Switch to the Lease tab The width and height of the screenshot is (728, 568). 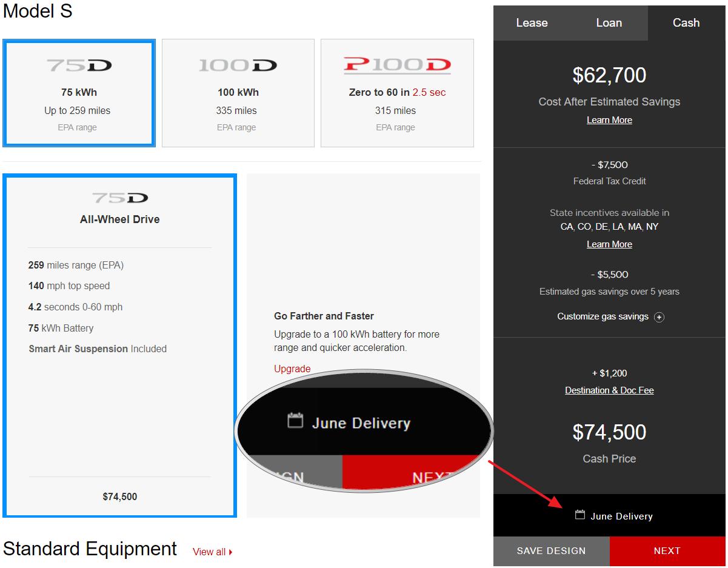click(x=532, y=23)
